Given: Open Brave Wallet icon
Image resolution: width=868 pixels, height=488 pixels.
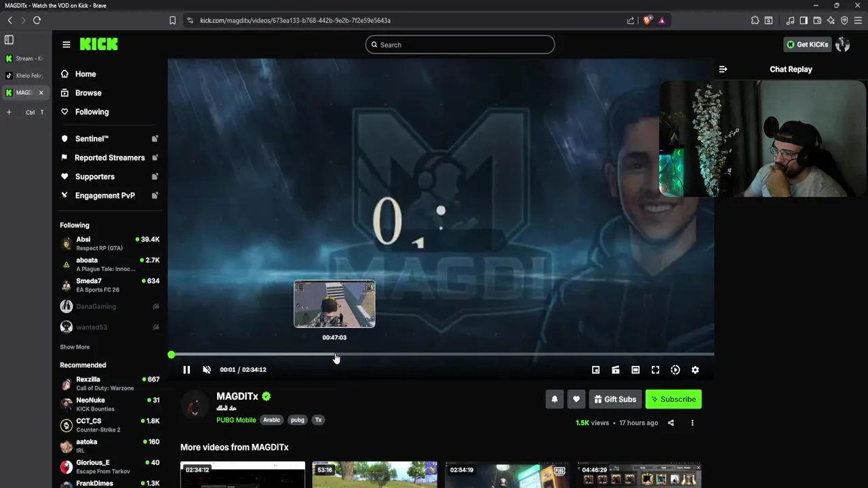Looking at the screenshot, I should (x=817, y=20).
